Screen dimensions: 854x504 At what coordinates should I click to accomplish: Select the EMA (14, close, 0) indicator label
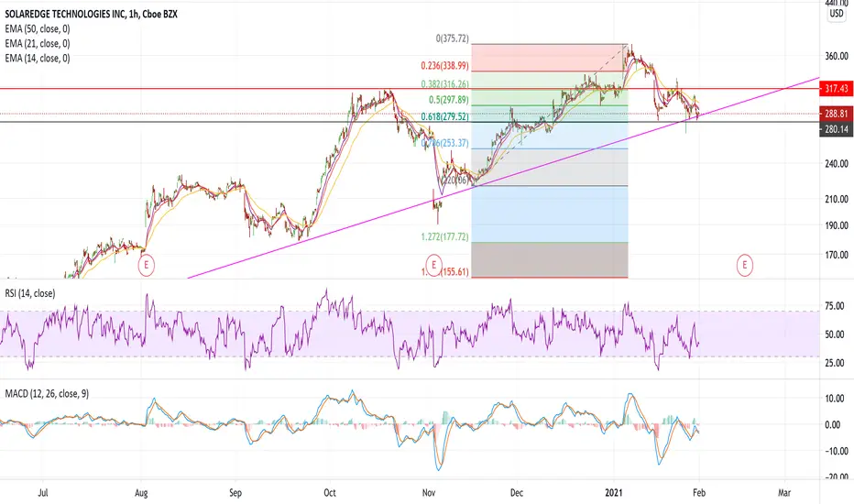pos(38,59)
